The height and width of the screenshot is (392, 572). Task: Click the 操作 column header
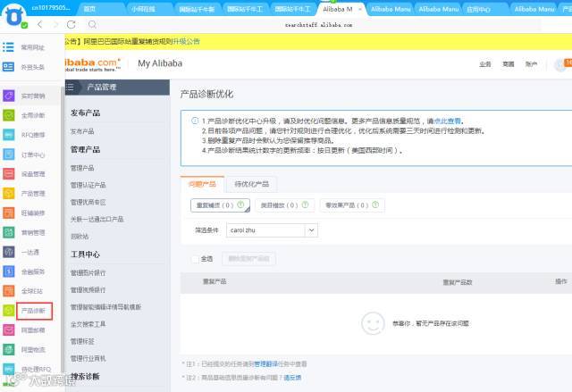point(561,281)
